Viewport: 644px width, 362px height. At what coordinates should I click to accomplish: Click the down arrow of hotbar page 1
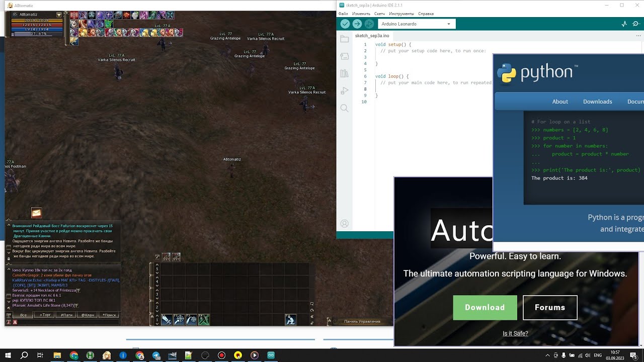coord(157,324)
